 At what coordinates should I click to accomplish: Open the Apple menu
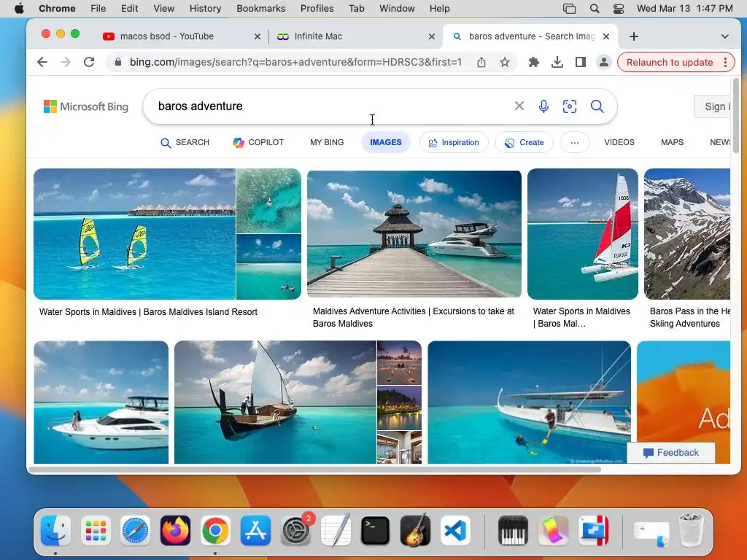[19, 9]
